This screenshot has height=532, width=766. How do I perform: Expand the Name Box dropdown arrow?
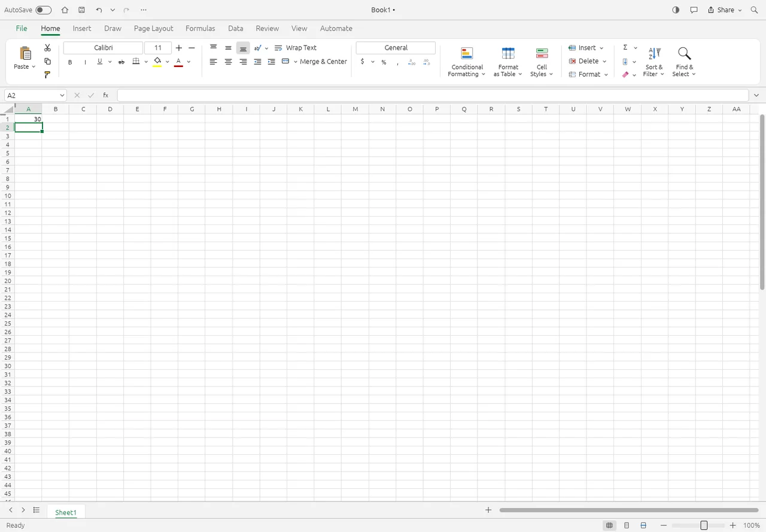coord(62,95)
